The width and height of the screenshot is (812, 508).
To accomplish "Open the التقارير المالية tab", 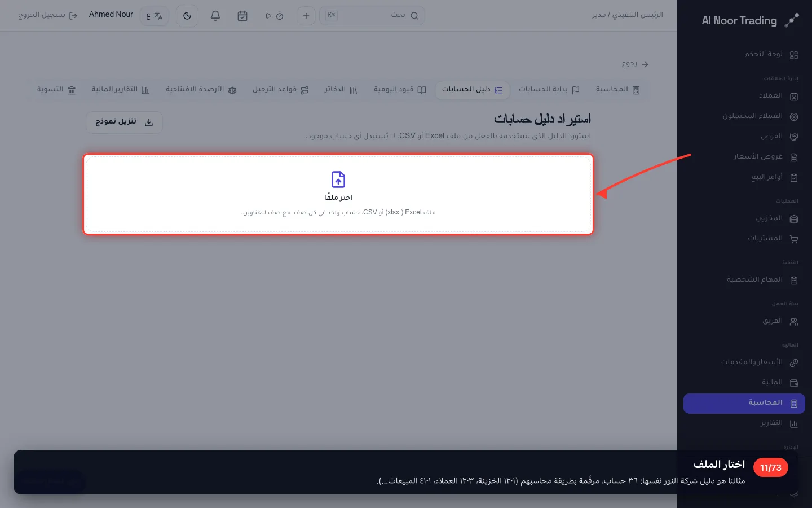I will (x=120, y=90).
